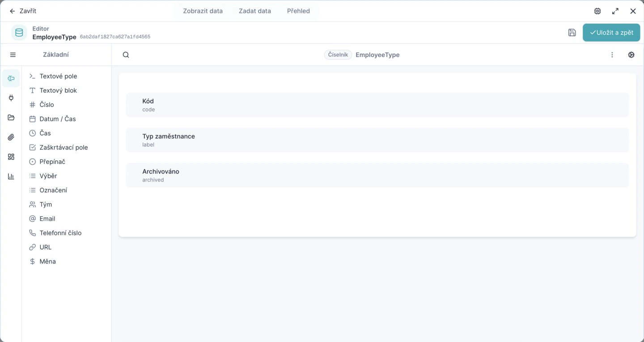Click the Základní panel heading
The width and height of the screenshot is (644, 342).
[x=56, y=55]
